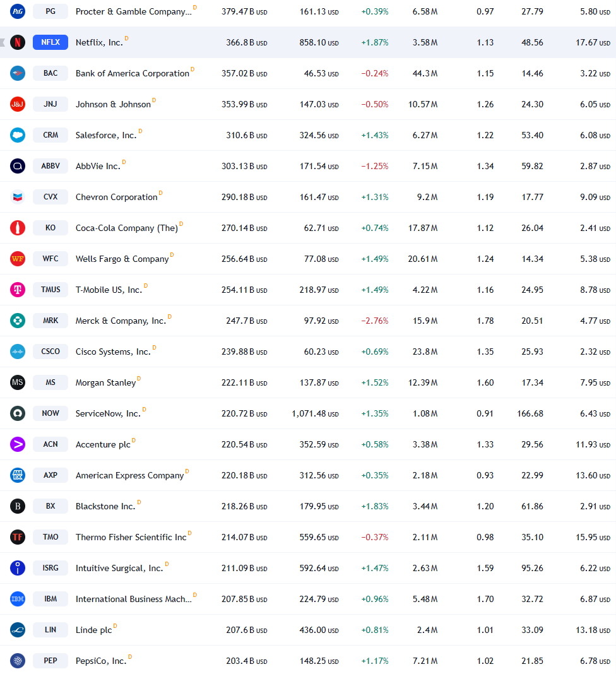This screenshot has height=674, width=616.
Task: Open the Johnson & Johnson company link
Action: 113,105
